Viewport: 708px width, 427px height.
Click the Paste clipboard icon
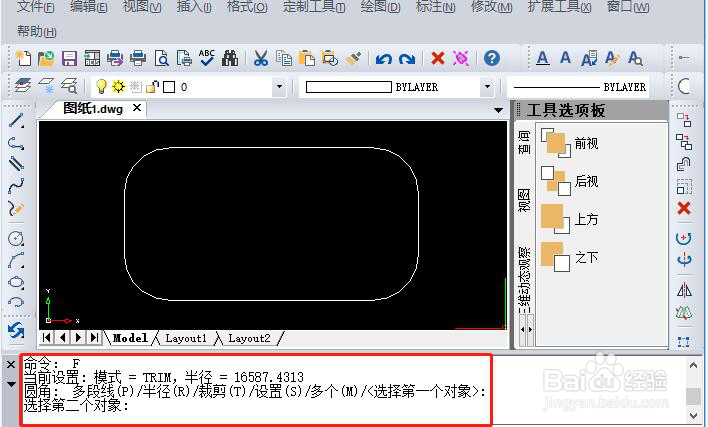click(x=307, y=58)
